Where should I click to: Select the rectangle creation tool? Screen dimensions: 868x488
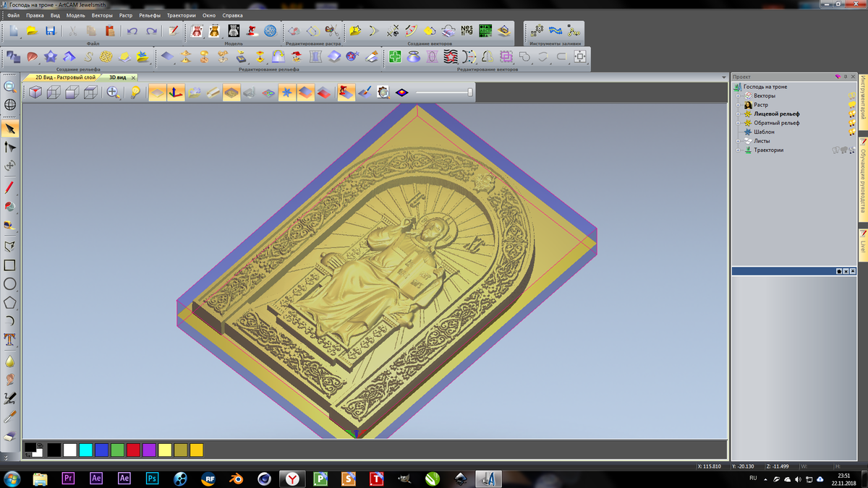click(10, 265)
